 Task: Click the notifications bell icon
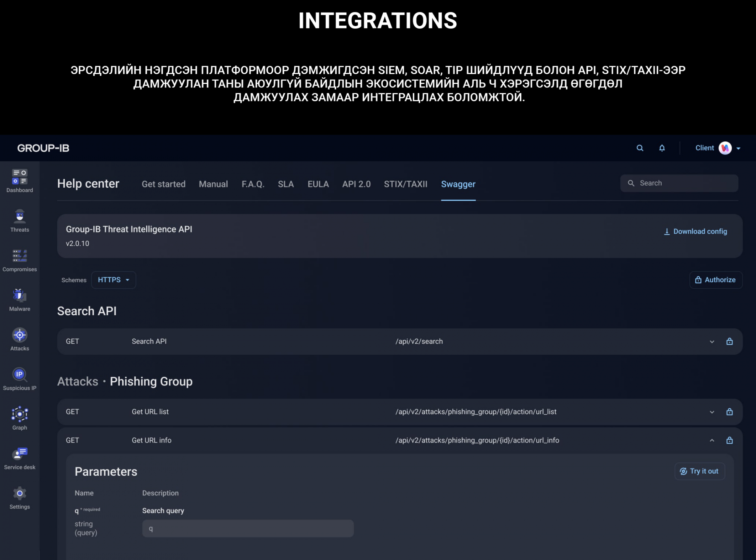click(x=662, y=148)
